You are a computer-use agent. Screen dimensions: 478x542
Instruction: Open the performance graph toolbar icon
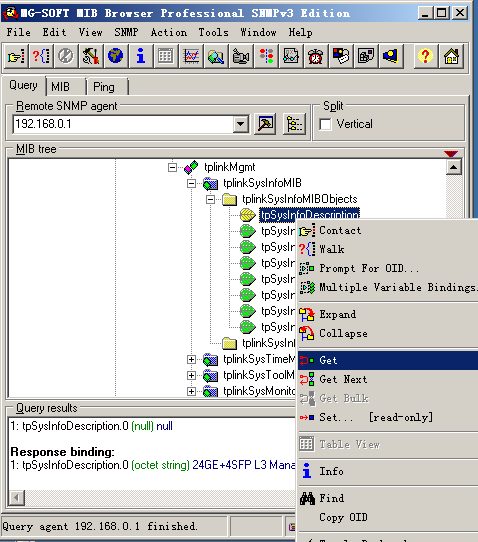(191, 56)
